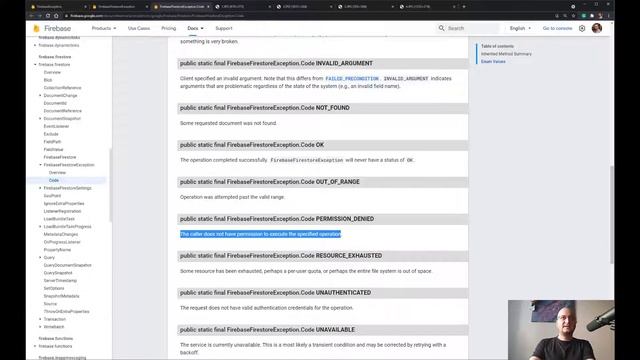The height and width of the screenshot is (360, 640).
Task: Expand the DocumentSnapshot tree node
Action: tap(40, 118)
